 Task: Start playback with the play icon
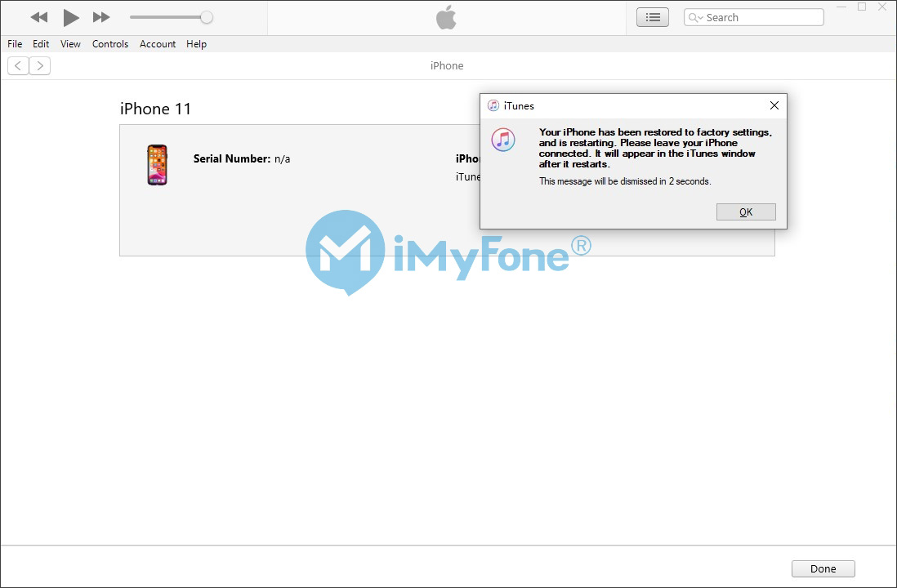pos(71,18)
